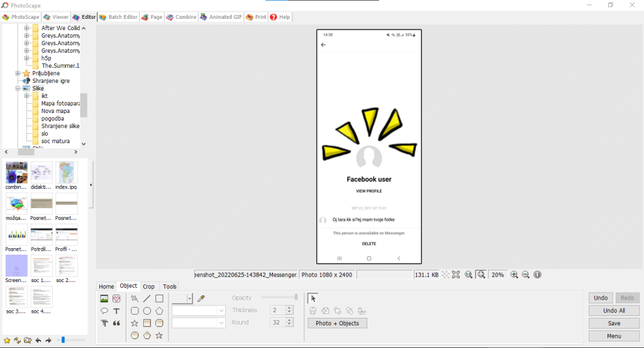Click the full screen view icon
Viewport: 644px width, 348px height.
(x=456, y=275)
